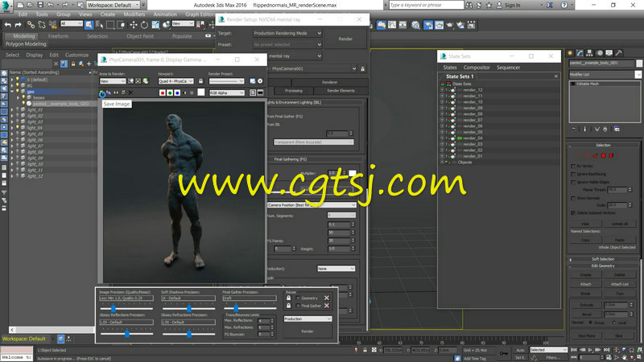The width and height of the screenshot is (644, 362).
Task: Open the Tools menu
Action: [x=42, y=14]
